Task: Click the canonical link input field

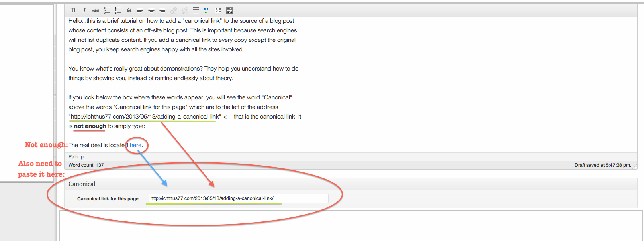Action: pyautogui.click(x=238, y=198)
